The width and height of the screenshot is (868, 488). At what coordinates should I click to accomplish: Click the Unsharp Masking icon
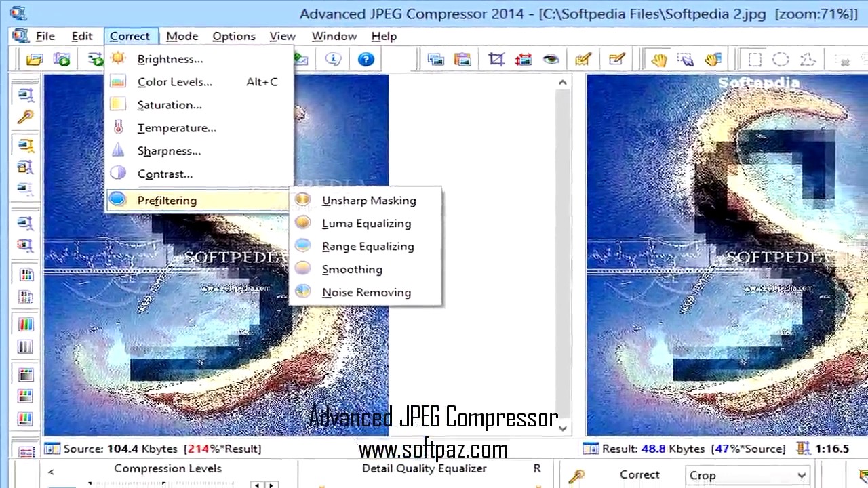(303, 200)
